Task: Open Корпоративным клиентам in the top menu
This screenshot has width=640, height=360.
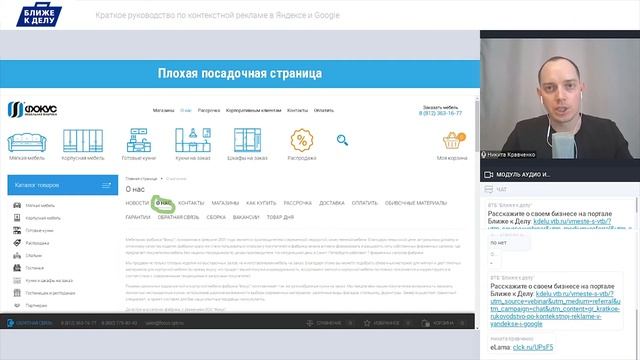Action: tap(253, 111)
